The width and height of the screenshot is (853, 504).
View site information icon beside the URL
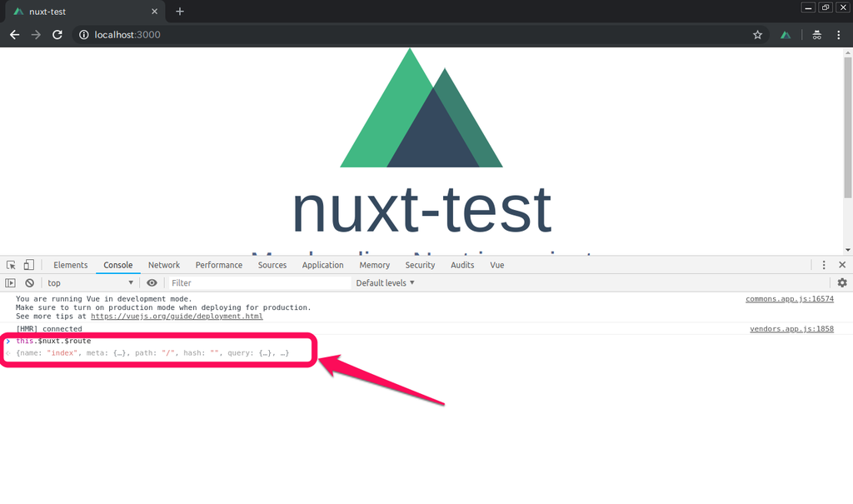click(84, 35)
